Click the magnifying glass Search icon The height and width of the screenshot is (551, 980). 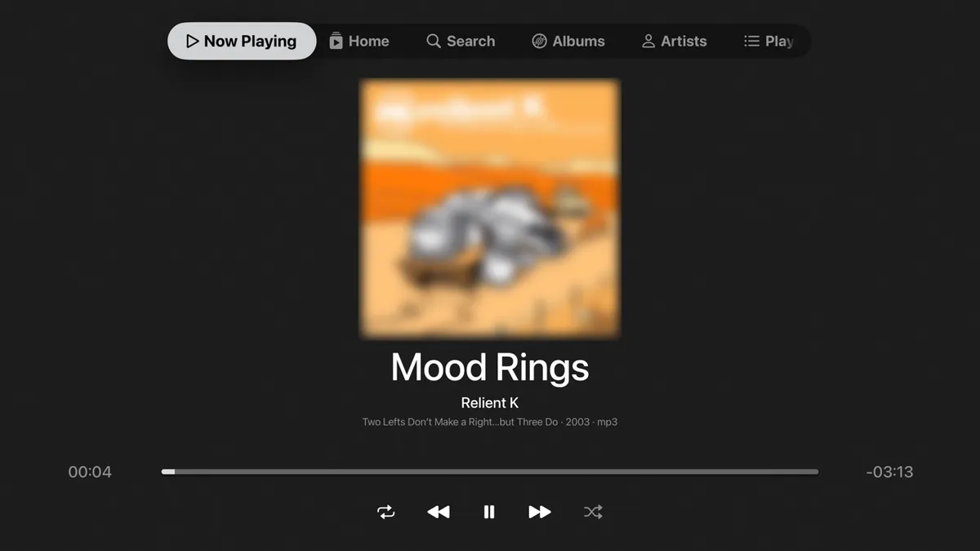434,41
